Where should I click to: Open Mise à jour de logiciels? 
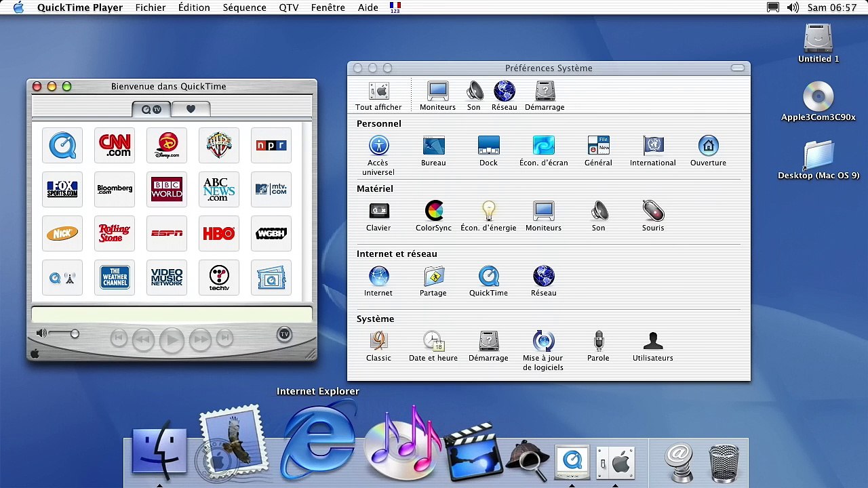tap(543, 350)
